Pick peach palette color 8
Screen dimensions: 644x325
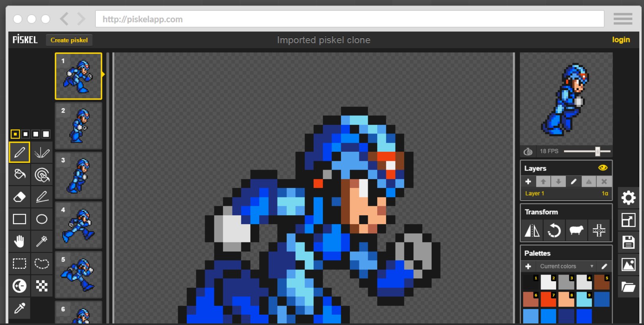coord(566,300)
